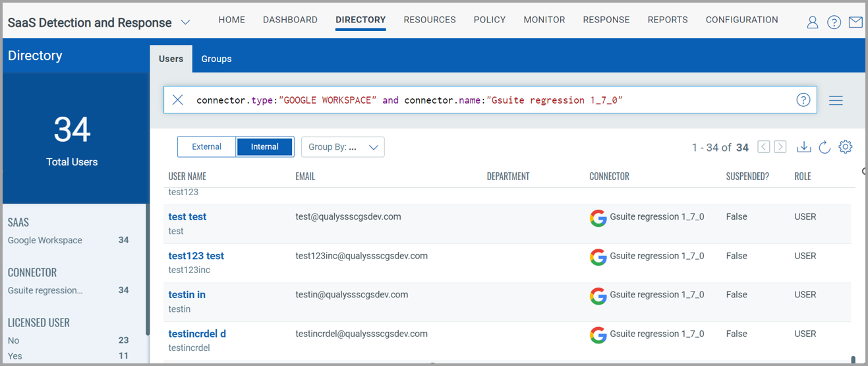Image resolution: width=868 pixels, height=366 pixels.
Task: Sort by EMAIL column header
Action: (305, 176)
